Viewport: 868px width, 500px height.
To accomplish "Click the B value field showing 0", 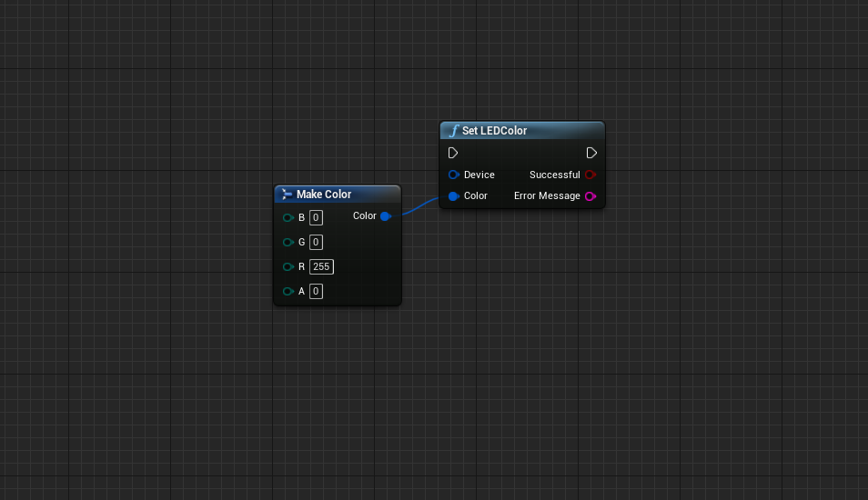I will click(x=316, y=218).
